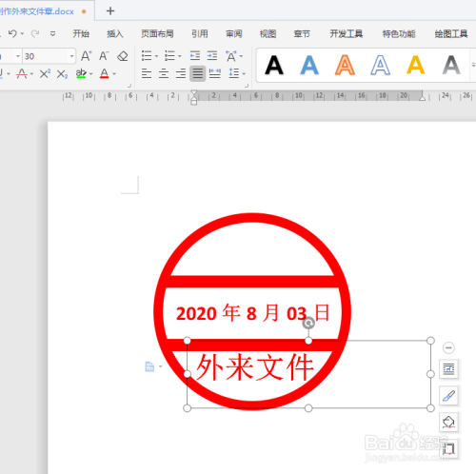Select the yellow fill WordArt style
Screen dimensions: 476x474
point(416,66)
